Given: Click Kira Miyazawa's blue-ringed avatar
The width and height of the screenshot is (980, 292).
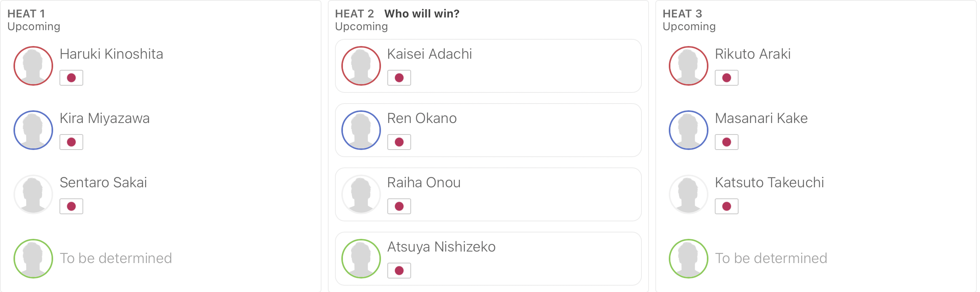Looking at the screenshot, I should coord(33,130).
